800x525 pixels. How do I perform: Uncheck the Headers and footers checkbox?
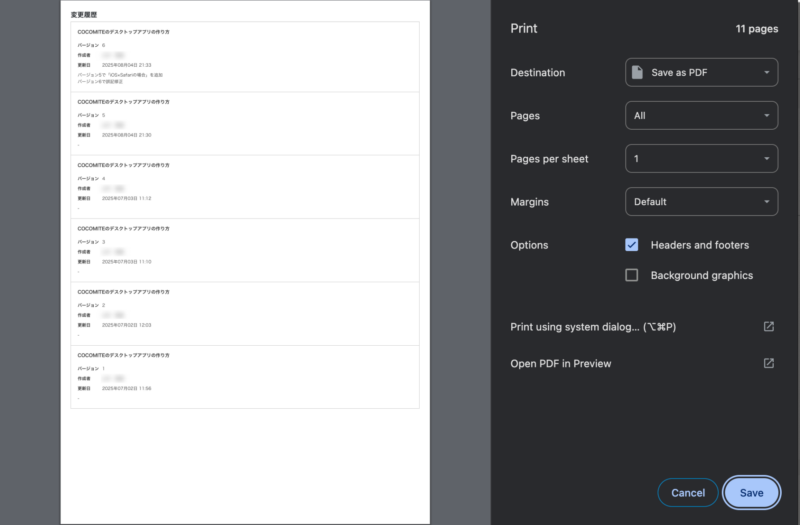coord(631,245)
